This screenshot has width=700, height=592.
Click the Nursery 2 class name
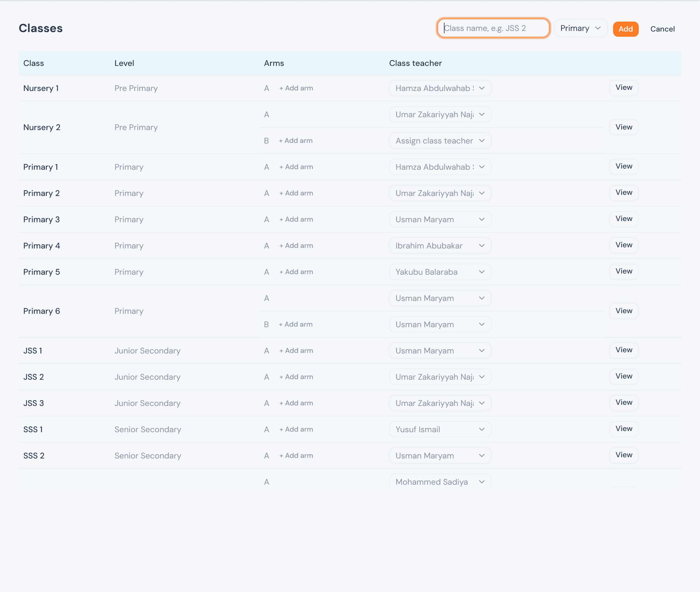pyautogui.click(x=42, y=127)
